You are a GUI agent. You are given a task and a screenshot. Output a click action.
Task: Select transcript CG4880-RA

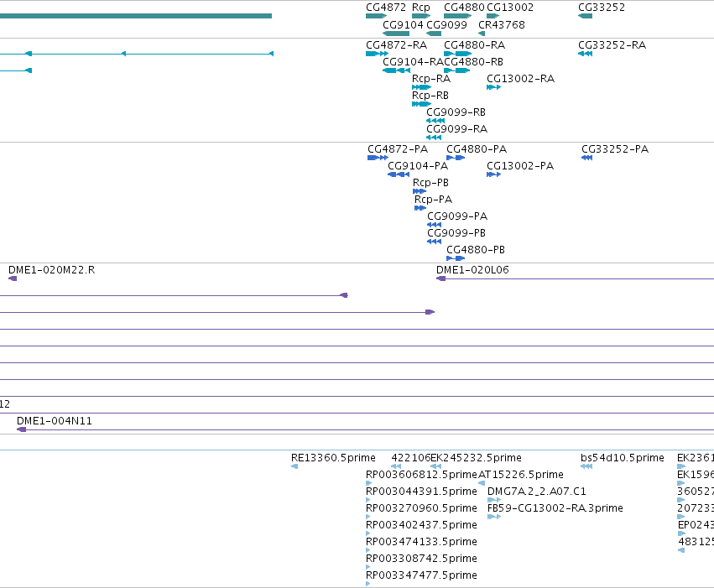(x=475, y=45)
